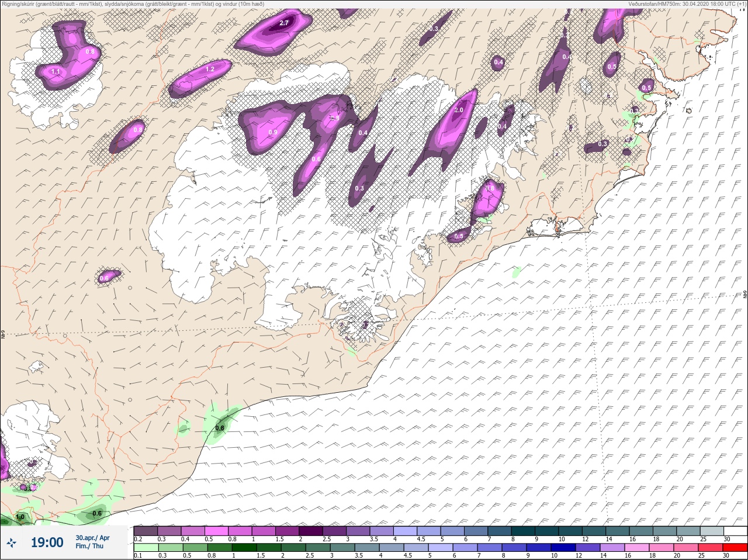This screenshot has height=560, width=748.
Task: Click the 0.3 value in the central purple band
Action: [x=359, y=188]
